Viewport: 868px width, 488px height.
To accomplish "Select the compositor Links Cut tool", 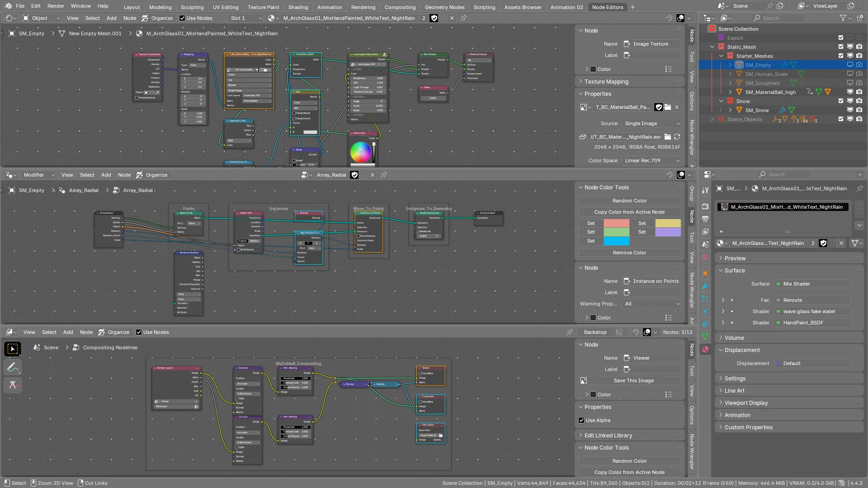I will tap(13, 385).
